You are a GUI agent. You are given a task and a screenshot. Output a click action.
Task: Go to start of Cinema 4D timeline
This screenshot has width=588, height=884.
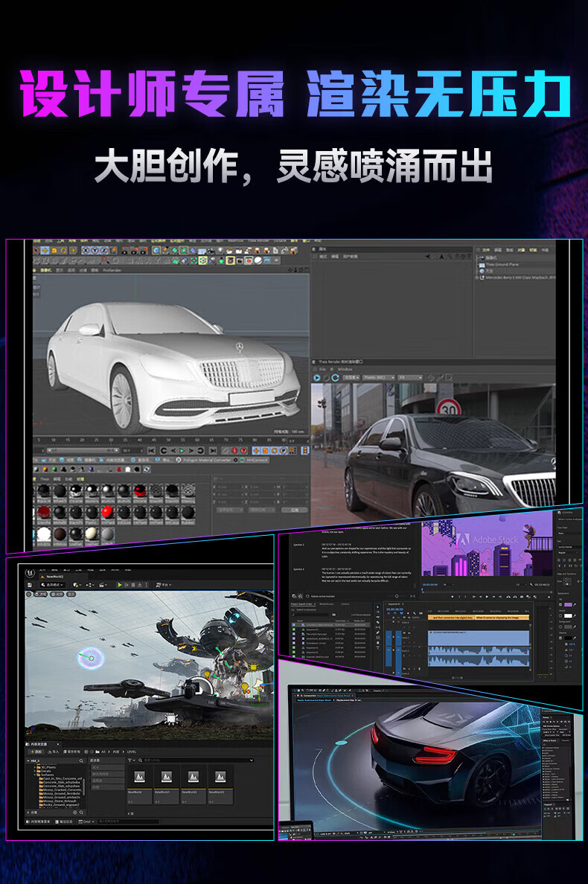tap(152, 451)
